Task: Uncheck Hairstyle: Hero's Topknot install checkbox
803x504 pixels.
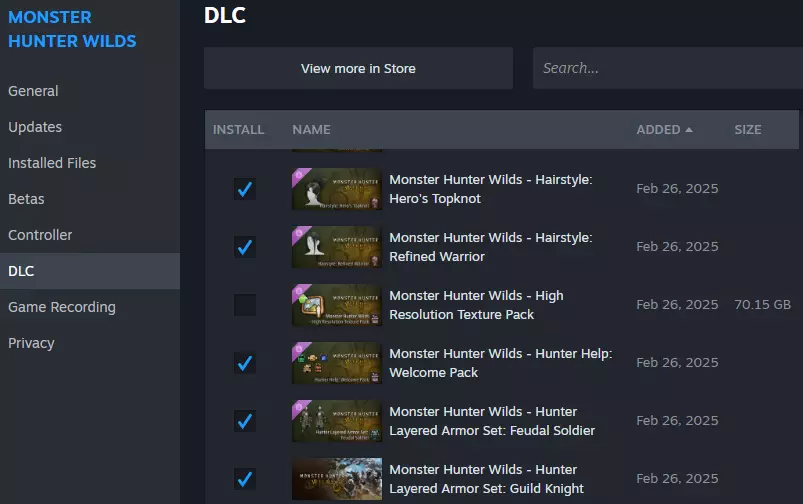Action: (245, 189)
